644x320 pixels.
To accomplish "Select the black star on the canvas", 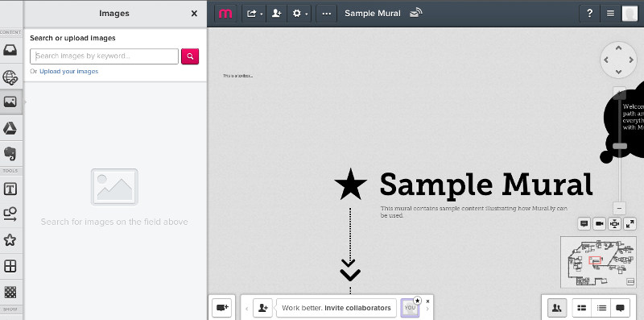I will [x=350, y=185].
